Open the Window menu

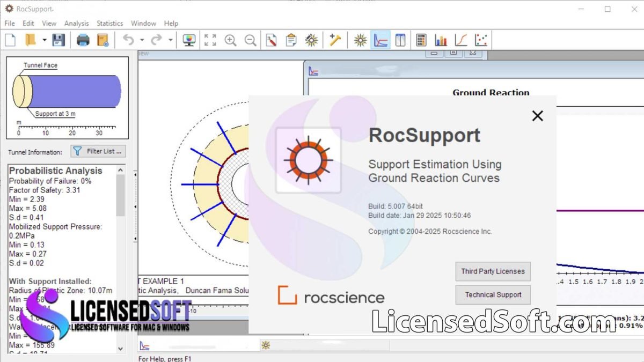(x=143, y=23)
